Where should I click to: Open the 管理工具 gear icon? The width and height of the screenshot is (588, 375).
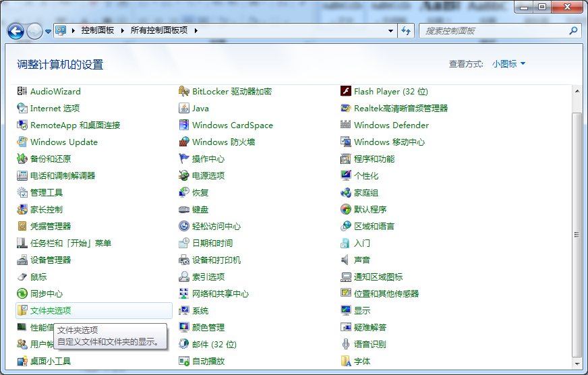click(x=22, y=192)
